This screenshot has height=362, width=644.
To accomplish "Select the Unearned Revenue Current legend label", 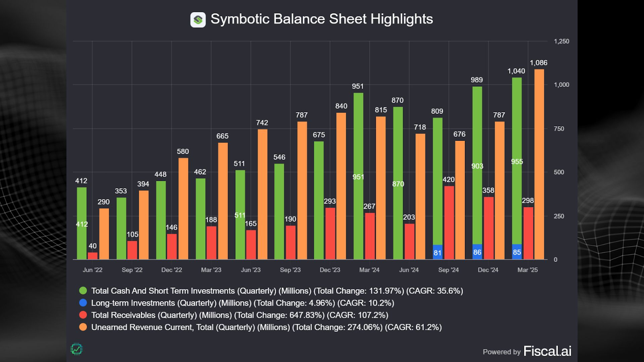I will pyautogui.click(x=266, y=327).
